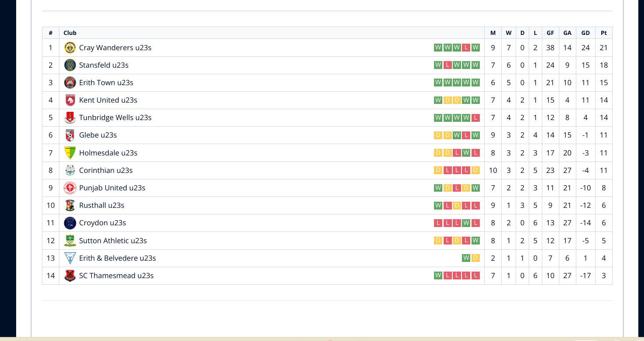This screenshot has width=644, height=341.
Task: Click SC Thamesmead's goal difference -17
Action: pos(585,276)
